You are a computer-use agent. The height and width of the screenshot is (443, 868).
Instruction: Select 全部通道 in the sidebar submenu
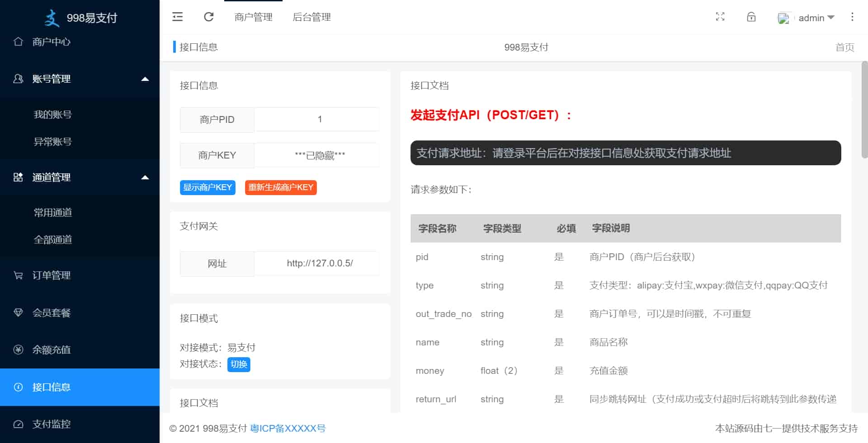(53, 240)
